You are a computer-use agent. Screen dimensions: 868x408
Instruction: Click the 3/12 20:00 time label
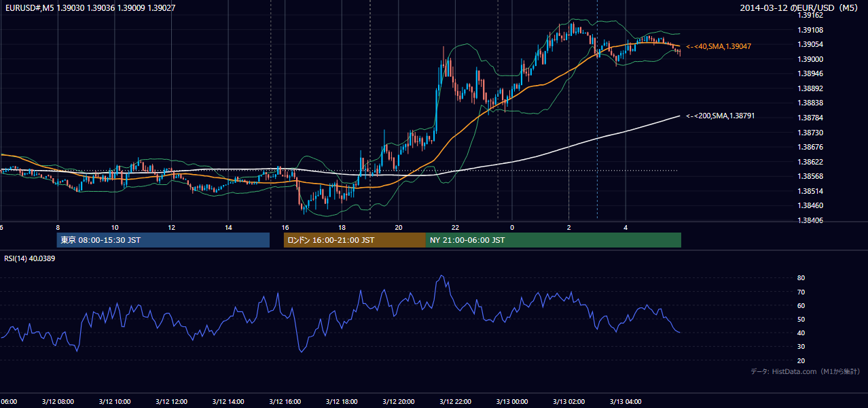[x=399, y=402]
